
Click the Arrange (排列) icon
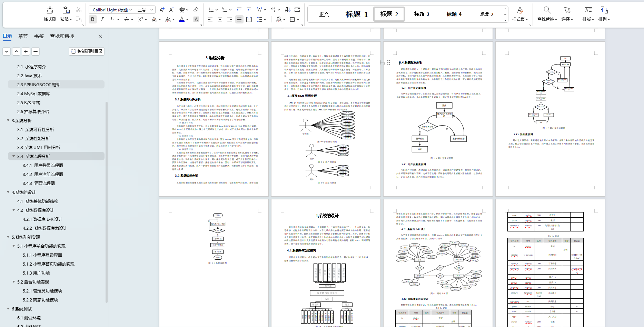click(x=604, y=10)
